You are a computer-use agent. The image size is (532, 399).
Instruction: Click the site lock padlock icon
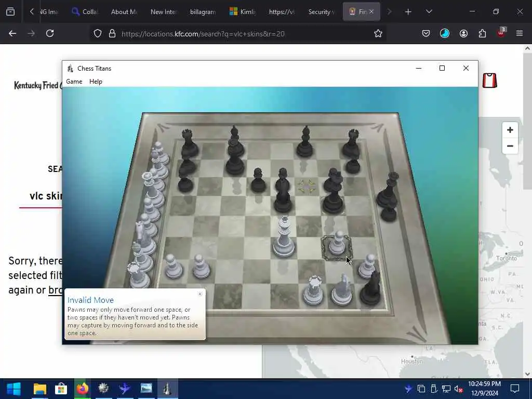(x=112, y=33)
